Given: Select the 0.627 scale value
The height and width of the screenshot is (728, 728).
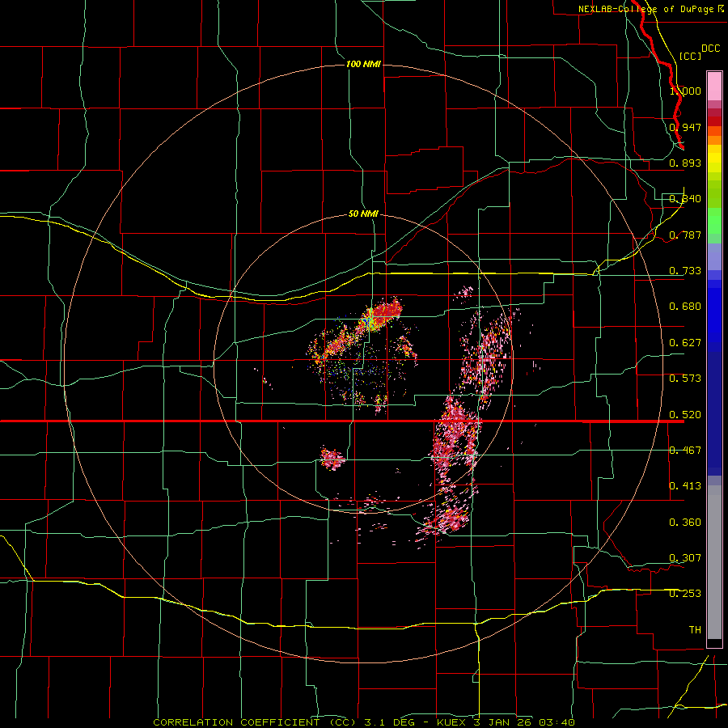Looking at the screenshot, I should click(685, 343).
